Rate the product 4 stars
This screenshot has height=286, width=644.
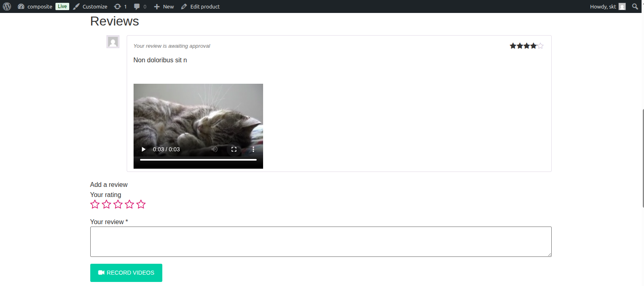pyautogui.click(x=130, y=204)
